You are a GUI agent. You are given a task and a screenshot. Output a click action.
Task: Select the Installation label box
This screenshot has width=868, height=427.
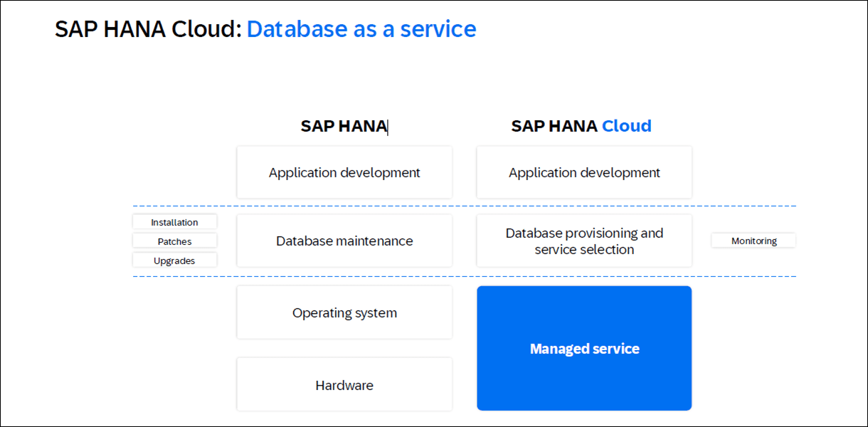point(174,223)
